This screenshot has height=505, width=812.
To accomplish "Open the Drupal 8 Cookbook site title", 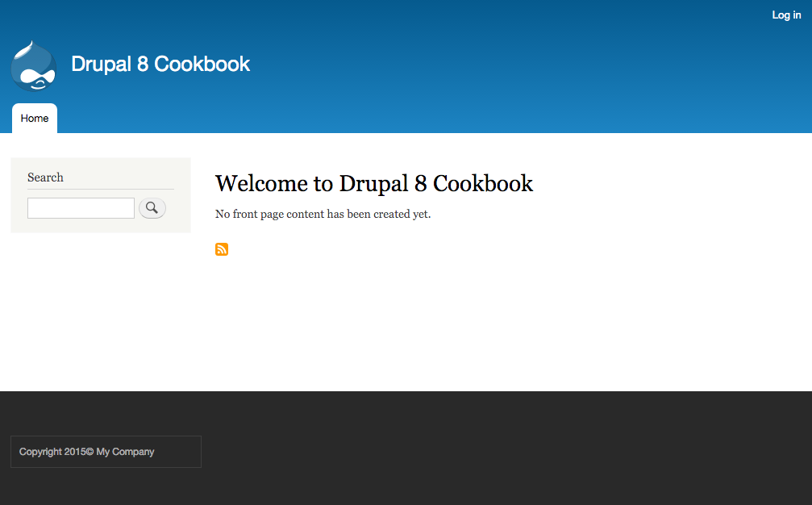I will click(x=160, y=65).
